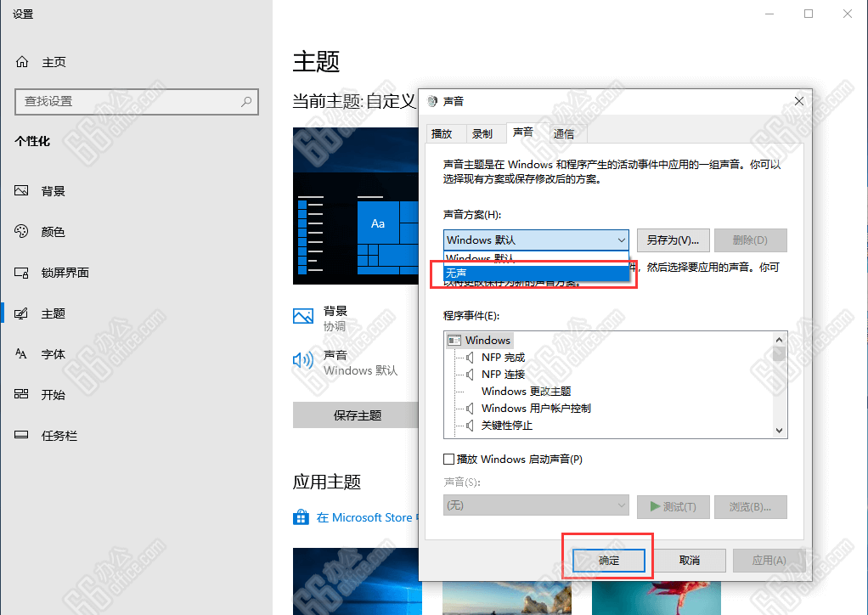Viewport: 868px width, 615px height.
Task: Go to 主页 in Settings sidebar
Action: [54, 62]
